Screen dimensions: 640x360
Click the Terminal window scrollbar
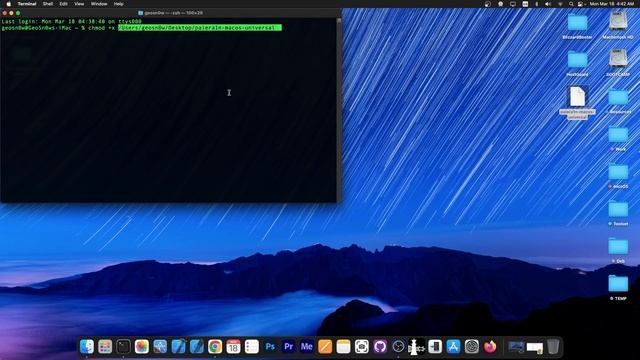point(339,109)
